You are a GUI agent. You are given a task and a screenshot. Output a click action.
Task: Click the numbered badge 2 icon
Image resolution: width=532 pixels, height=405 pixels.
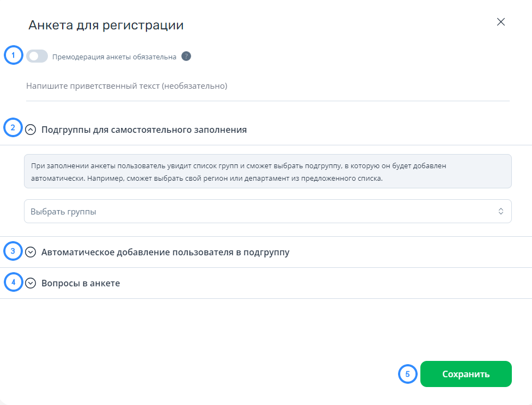pos(13,127)
